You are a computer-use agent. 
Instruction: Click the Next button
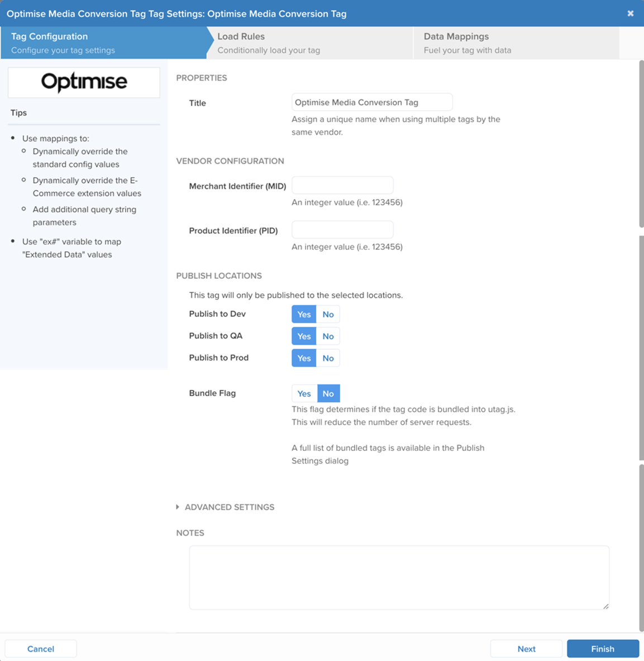click(x=526, y=649)
